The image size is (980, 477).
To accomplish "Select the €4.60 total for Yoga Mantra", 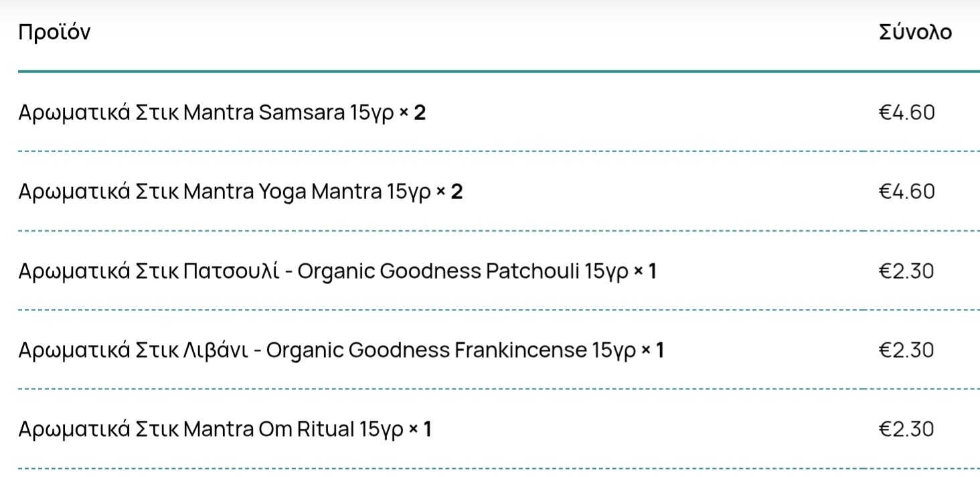I will (x=906, y=192).
